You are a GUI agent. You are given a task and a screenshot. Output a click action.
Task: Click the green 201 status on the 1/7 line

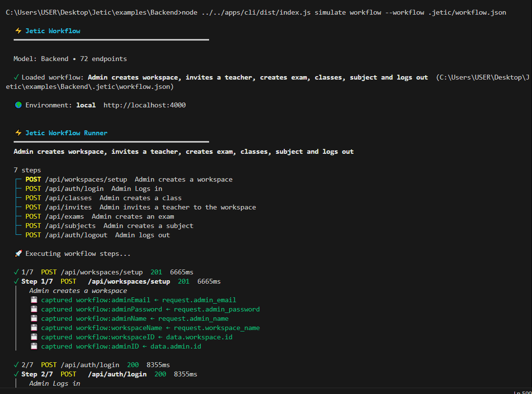click(156, 272)
